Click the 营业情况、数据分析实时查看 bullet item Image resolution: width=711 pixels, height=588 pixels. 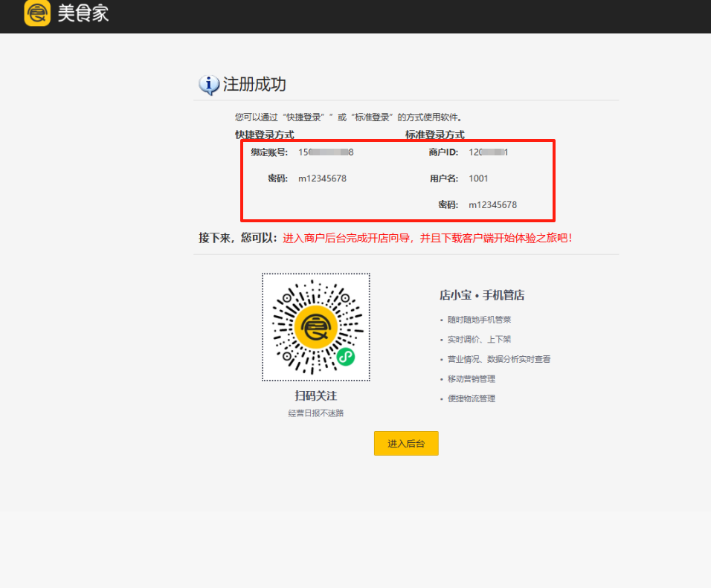(498, 359)
